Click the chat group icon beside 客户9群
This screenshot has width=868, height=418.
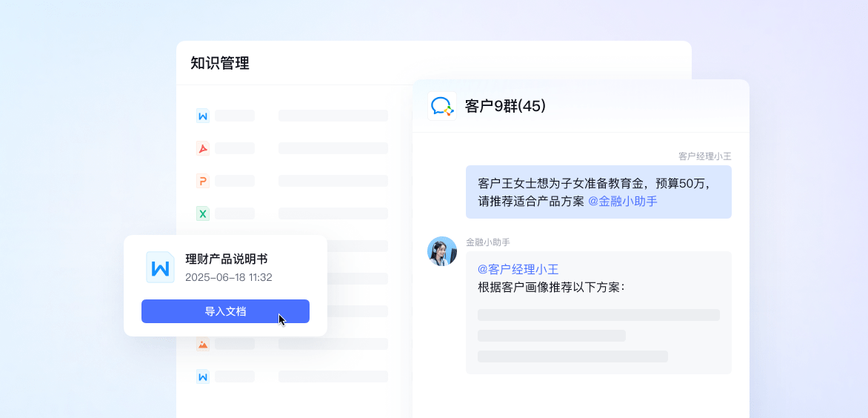(x=442, y=106)
